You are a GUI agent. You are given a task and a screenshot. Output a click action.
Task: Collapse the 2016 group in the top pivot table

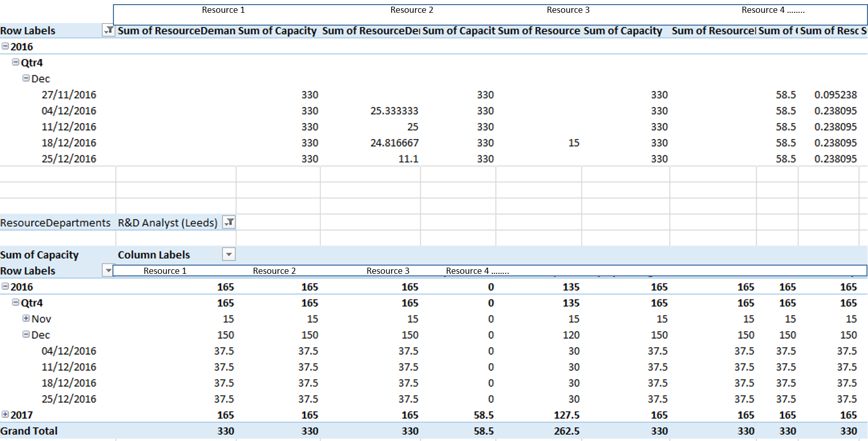(x=5, y=46)
